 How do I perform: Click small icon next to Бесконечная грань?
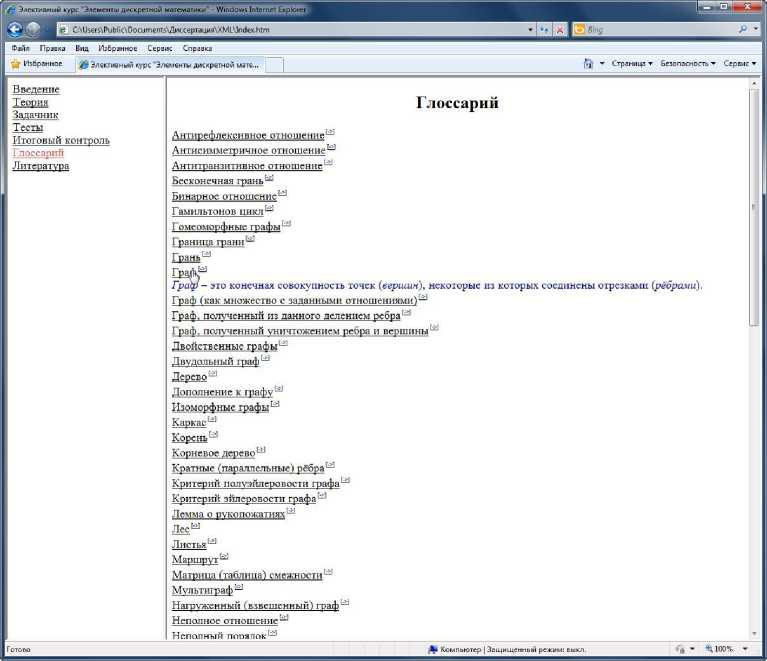269,178
